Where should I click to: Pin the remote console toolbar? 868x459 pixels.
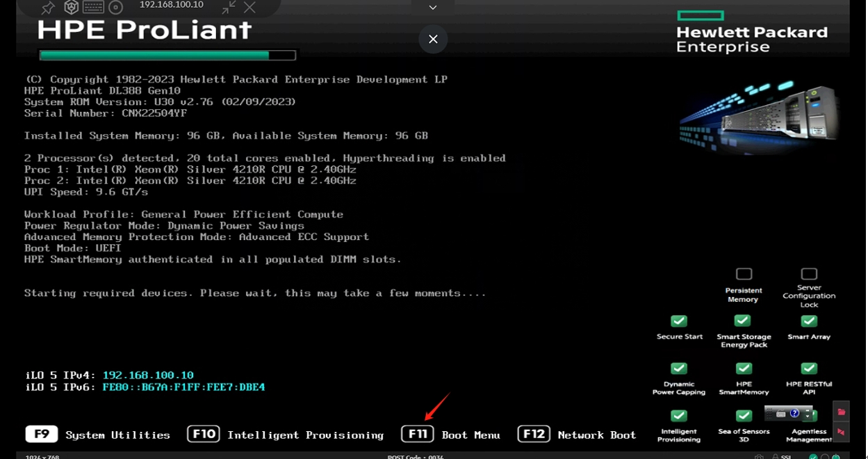(48, 8)
